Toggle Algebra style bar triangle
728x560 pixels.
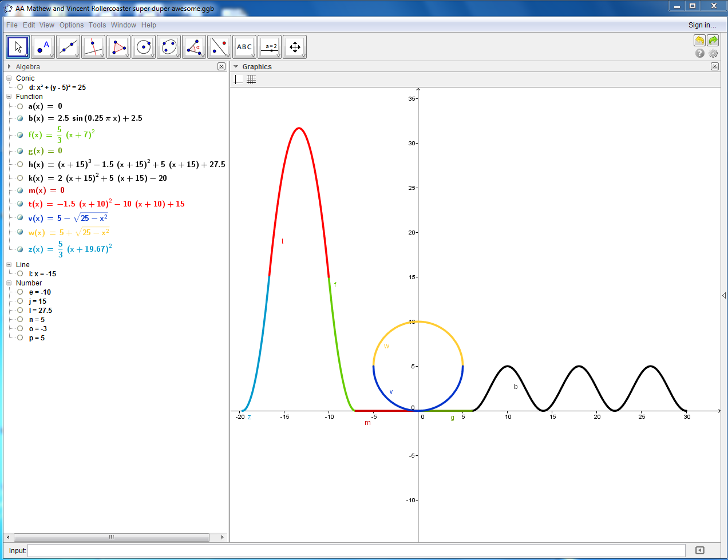9,66
